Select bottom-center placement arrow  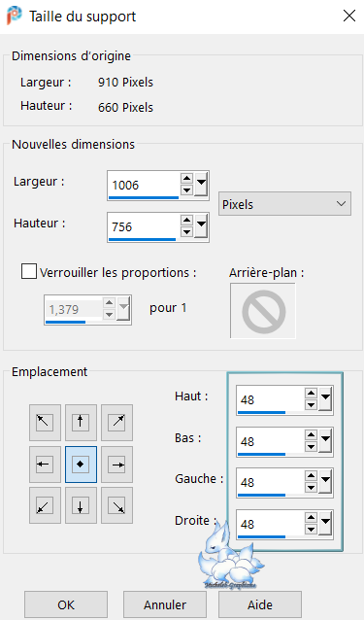point(81,505)
